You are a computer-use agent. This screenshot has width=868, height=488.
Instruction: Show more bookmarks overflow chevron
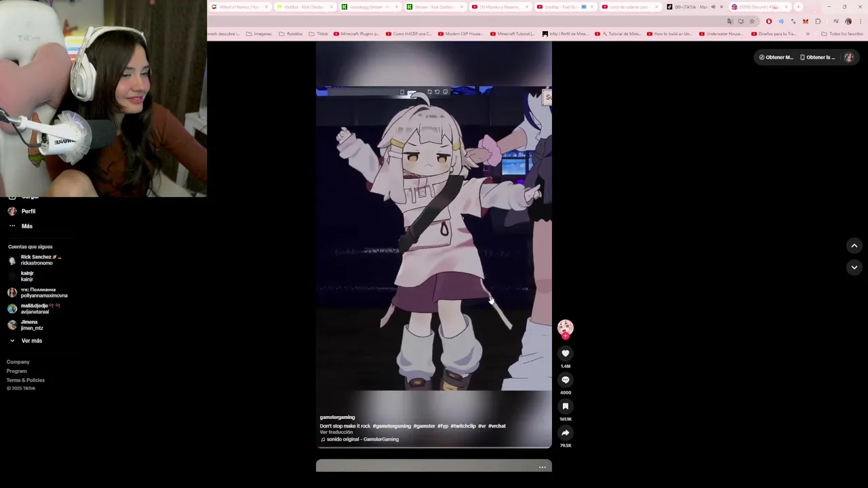point(808,33)
